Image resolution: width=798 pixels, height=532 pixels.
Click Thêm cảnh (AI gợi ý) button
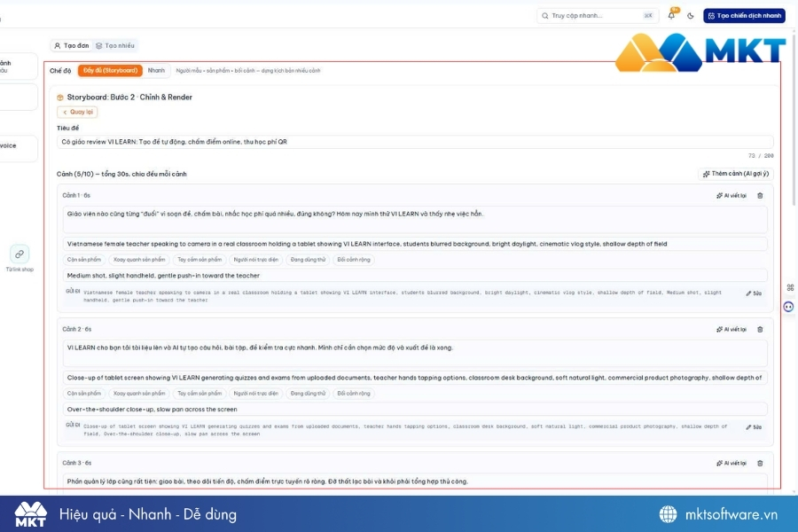pyautogui.click(x=735, y=174)
